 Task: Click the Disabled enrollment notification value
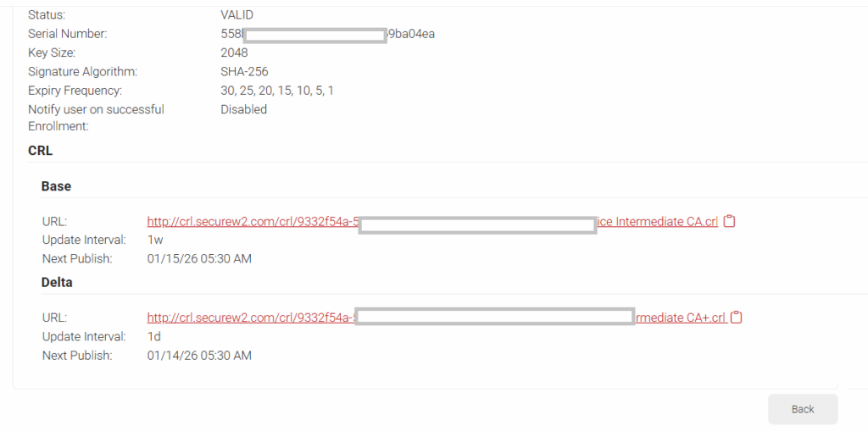(243, 109)
